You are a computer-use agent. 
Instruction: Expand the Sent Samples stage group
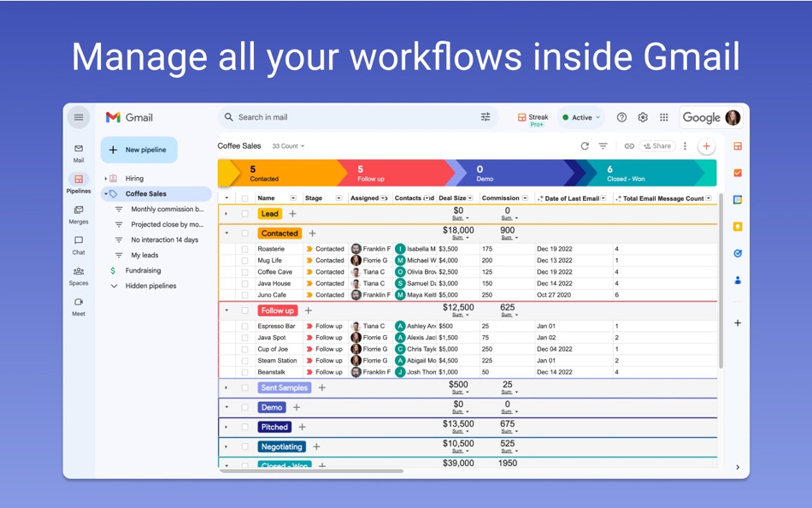tap(227, 387)
